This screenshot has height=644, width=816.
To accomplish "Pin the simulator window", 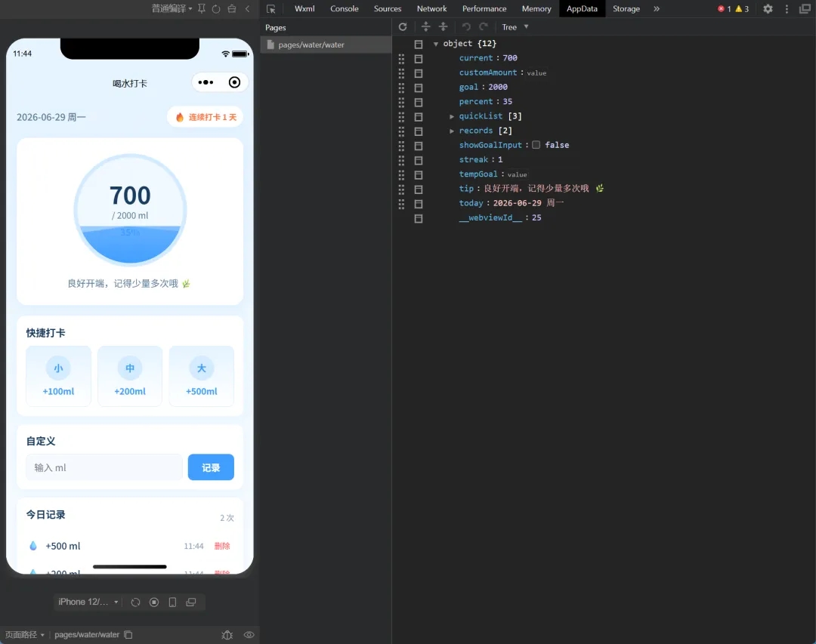I will 202,9.
